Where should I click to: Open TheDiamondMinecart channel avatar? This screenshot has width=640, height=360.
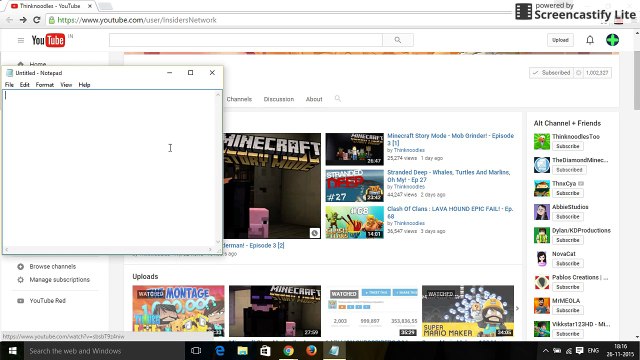542,165
